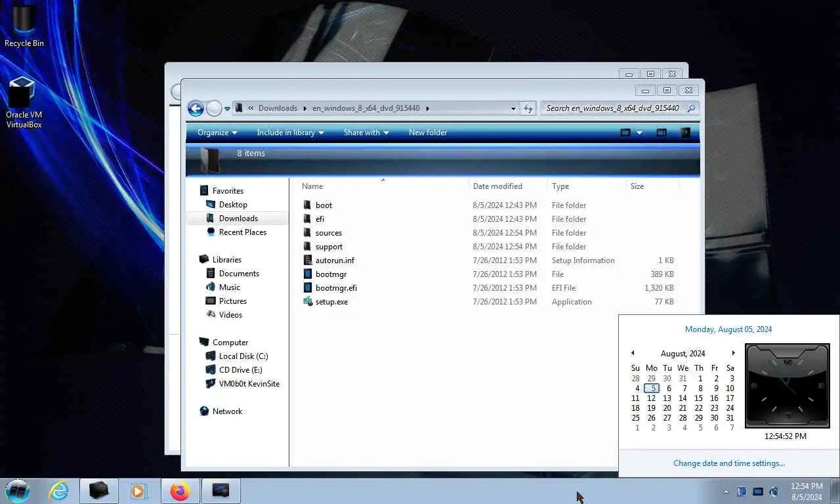The image size is (840, 504).
Task: Open the Videos library
Action: coord(230,315)
